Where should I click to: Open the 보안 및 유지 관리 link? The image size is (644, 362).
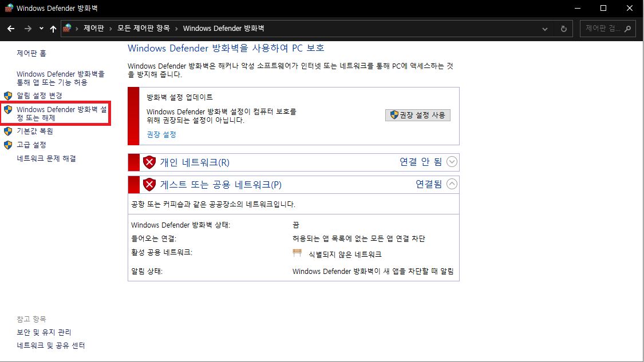point(44,332)
